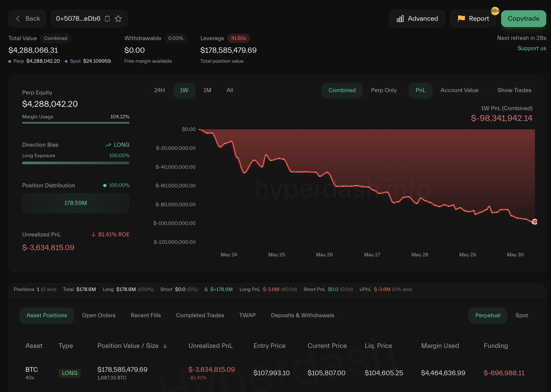
Task: Click the LONG trend arrow icon
Action: coord(108,145)
